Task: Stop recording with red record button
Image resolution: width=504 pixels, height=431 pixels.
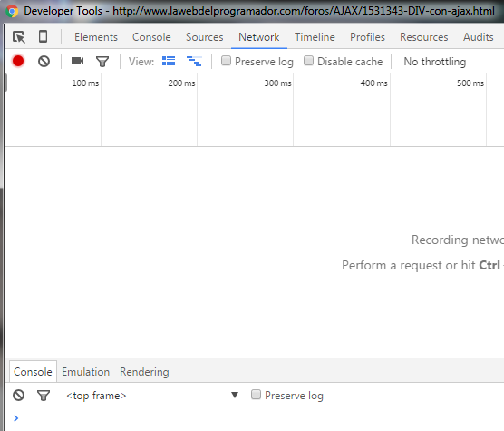Action: 18,61
